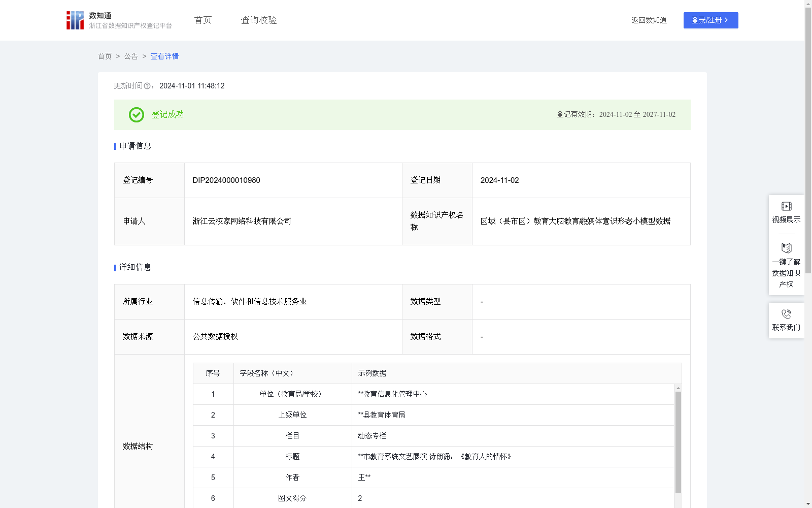Click the 数知通 platform logo
The image size is (812, 508).
pyautogui.click(x=119, y=20)
